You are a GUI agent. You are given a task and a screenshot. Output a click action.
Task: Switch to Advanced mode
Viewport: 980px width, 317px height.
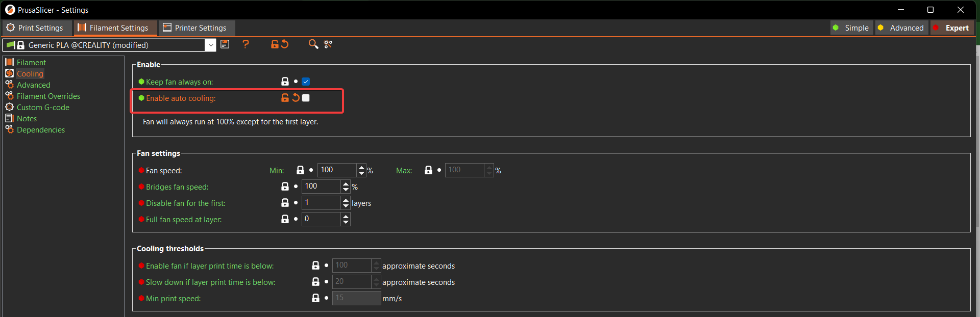coord(901,28)
